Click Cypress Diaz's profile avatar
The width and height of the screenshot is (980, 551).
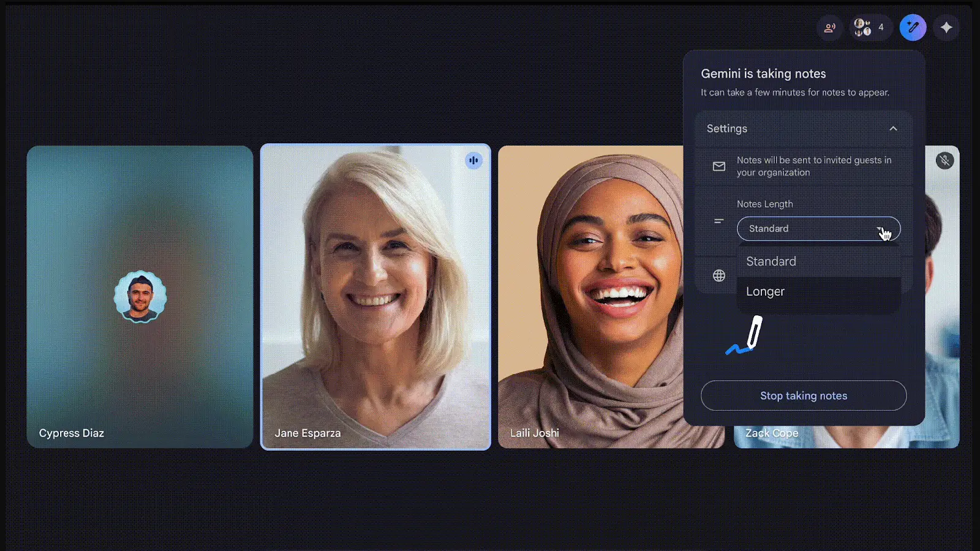pyautogui.click(x=140, y=297)
